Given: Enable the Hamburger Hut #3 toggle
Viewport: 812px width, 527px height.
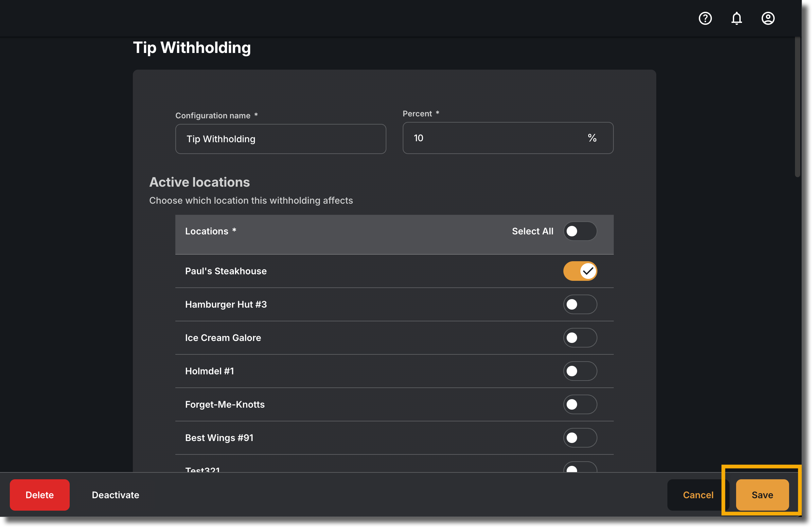Looking at the screenshot, I should pos(580,304).
